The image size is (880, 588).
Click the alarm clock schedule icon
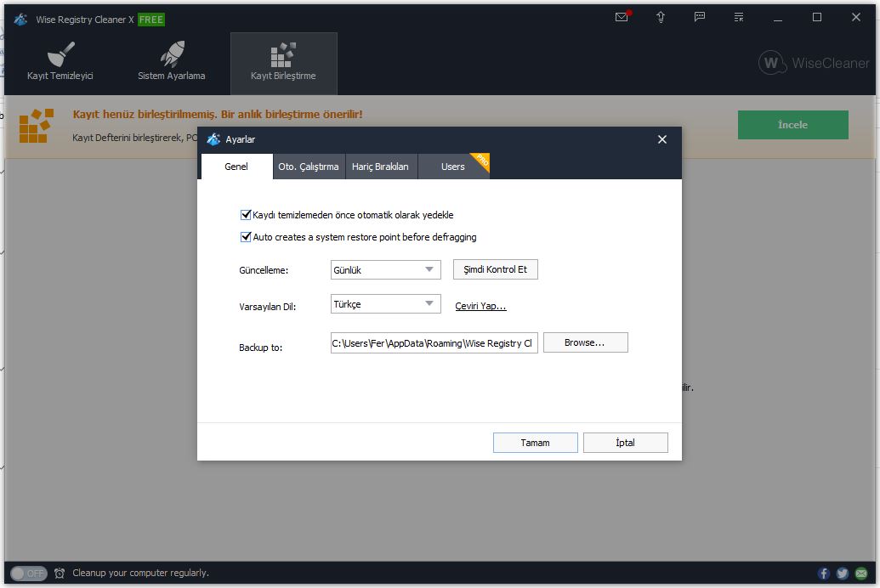(x=60, y=573)
